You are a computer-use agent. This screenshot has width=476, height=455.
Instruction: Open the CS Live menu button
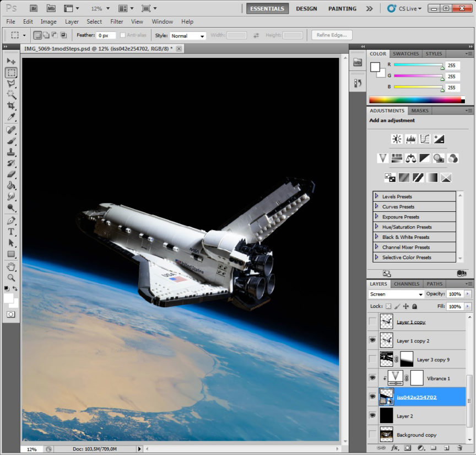(404, 9)
